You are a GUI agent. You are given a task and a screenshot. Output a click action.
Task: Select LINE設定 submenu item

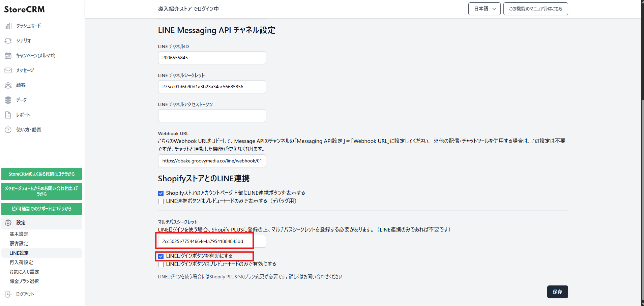41,253
